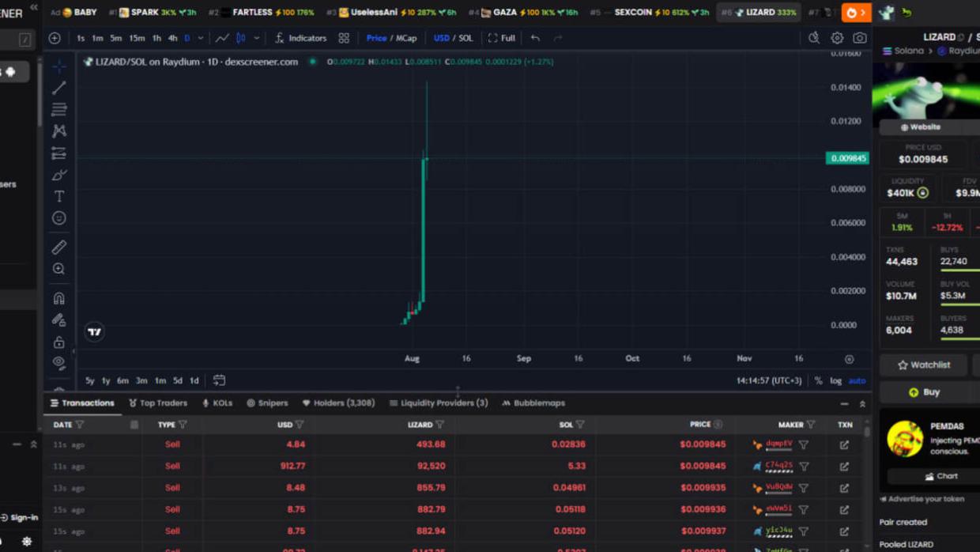Toggle magnet mode for drawings

(58, 298)
